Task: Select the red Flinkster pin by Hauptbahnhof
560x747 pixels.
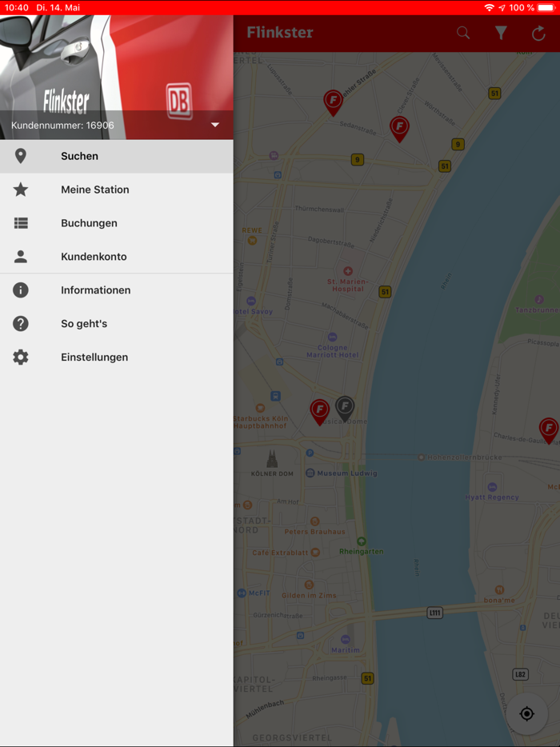Action: (x=320, y=412)
